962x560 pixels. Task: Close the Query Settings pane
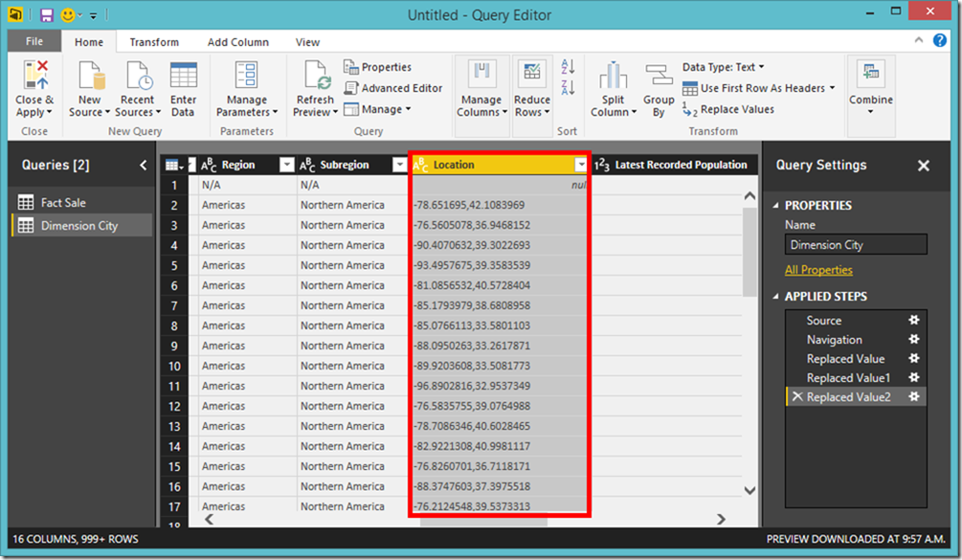point(924,166)
